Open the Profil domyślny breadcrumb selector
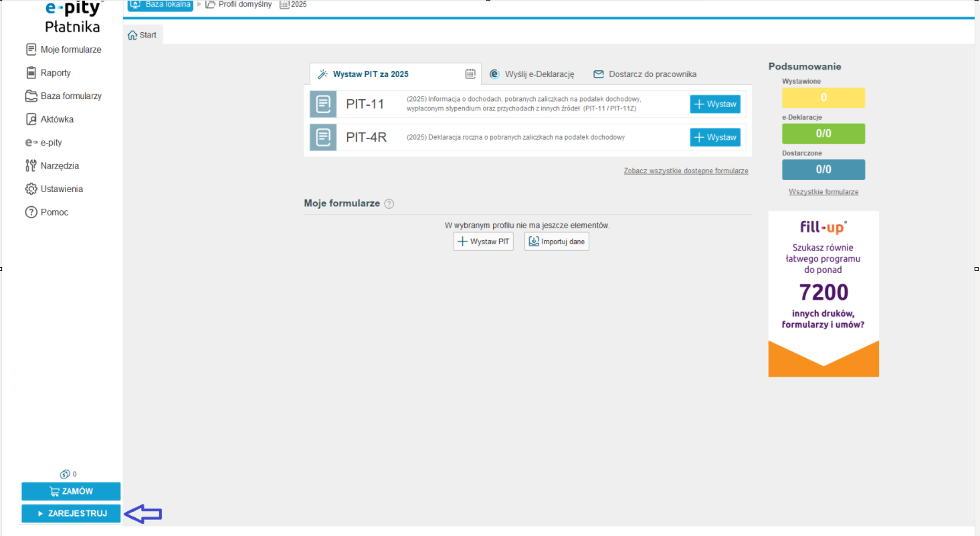980x536 pixels. 239,4
